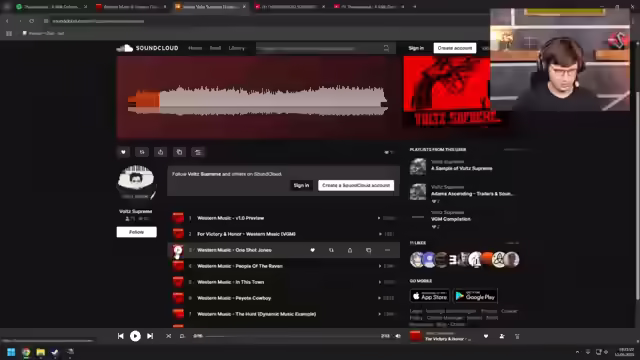640x360 pixels.
Task: Repost the One Shot Jones track
Action: click(331, 250)
